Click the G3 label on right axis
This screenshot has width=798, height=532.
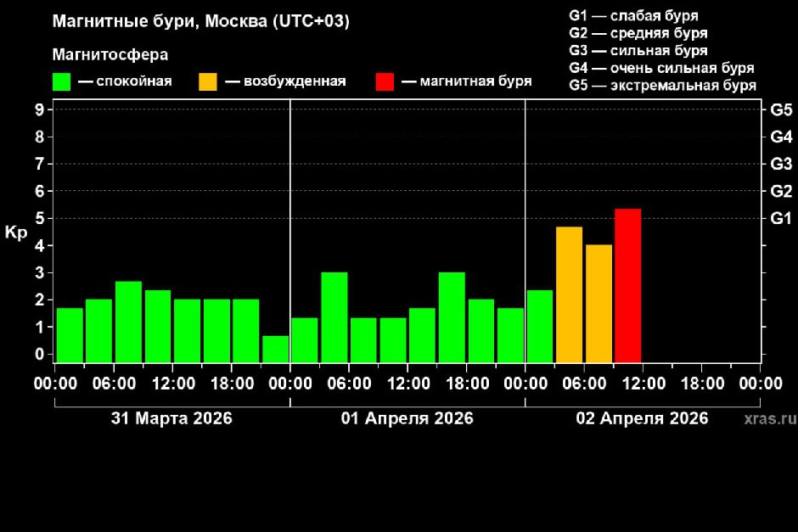pos(780,164)
